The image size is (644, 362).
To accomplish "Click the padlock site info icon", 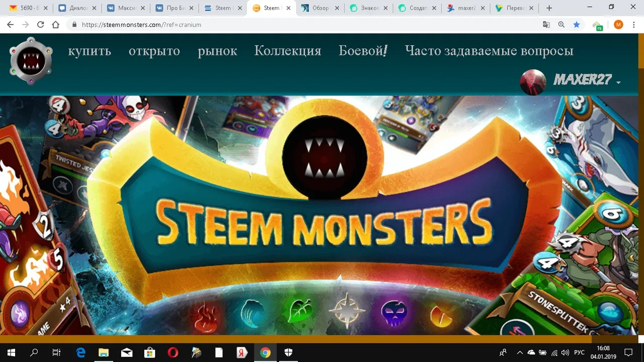I will click(x=74, y=25).
